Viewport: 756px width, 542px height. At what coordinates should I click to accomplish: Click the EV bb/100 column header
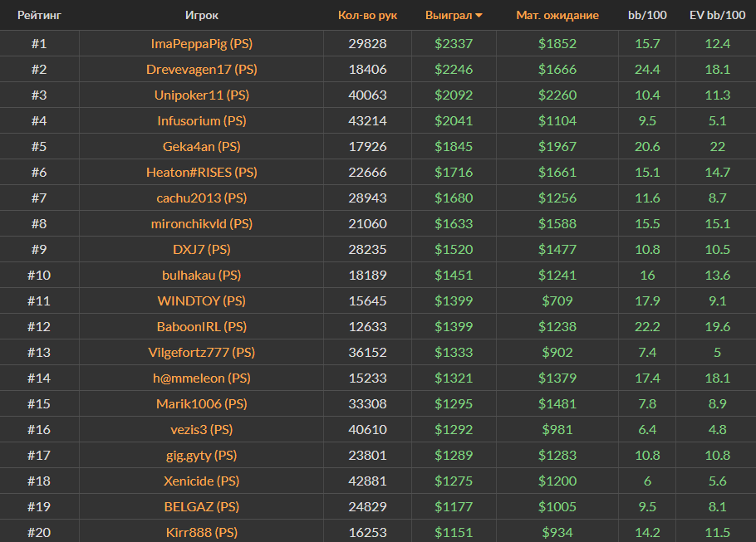pos(718,15)
